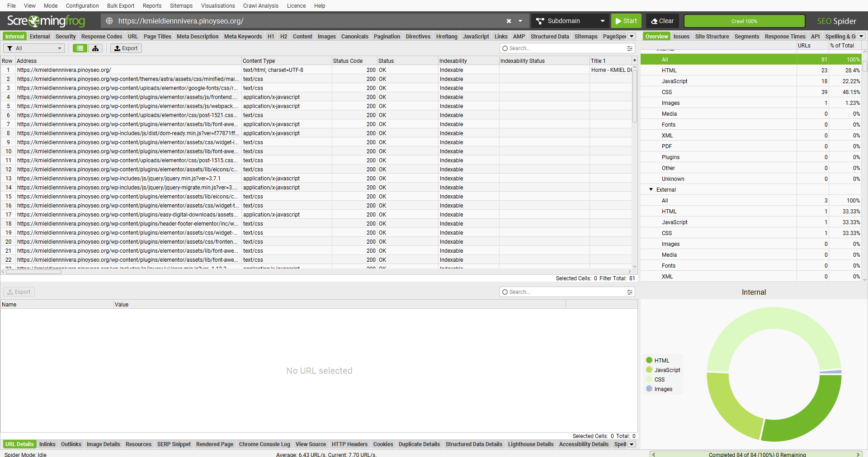Switch to tree view icon
Screen dimensions: 868x457
pyautogui.click(x=95, y=48)
